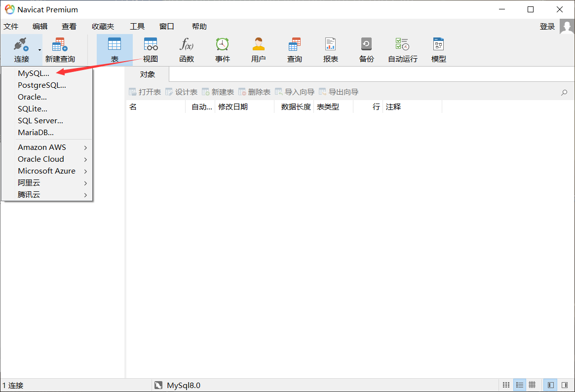Switch to detail view mode
This screenshot has height=392, width=575.
pos(532,385)
